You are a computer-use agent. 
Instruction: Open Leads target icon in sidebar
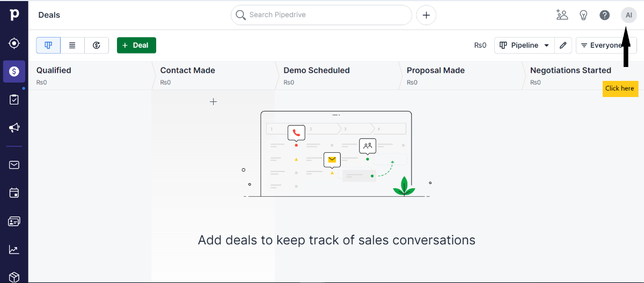click(14, 43)
